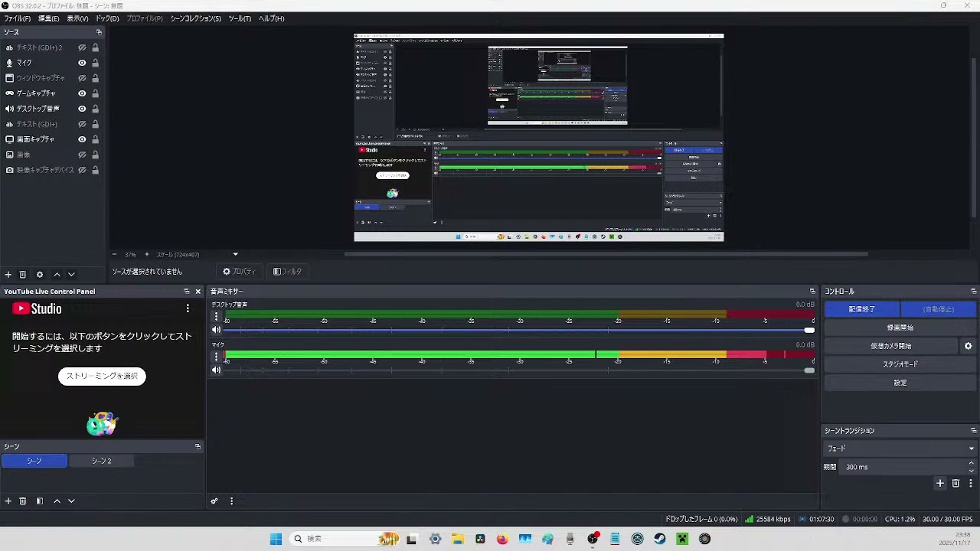Open Windows Start menu on taskbar

[276, 539]
